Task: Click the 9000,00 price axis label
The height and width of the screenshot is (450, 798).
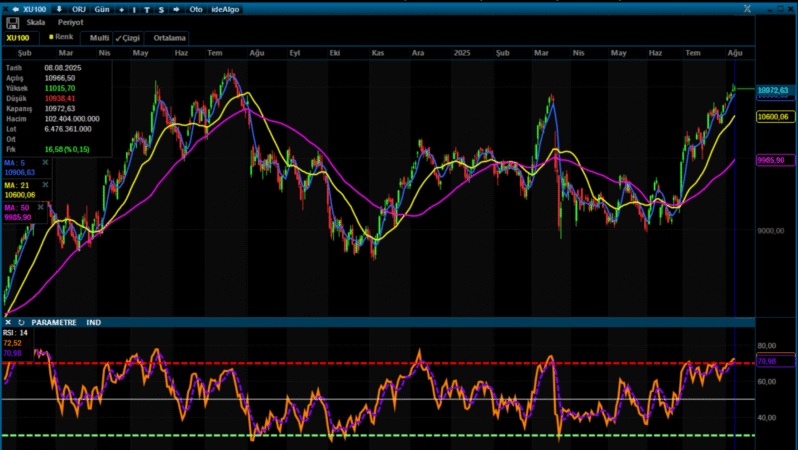Action: click(771, 231)
